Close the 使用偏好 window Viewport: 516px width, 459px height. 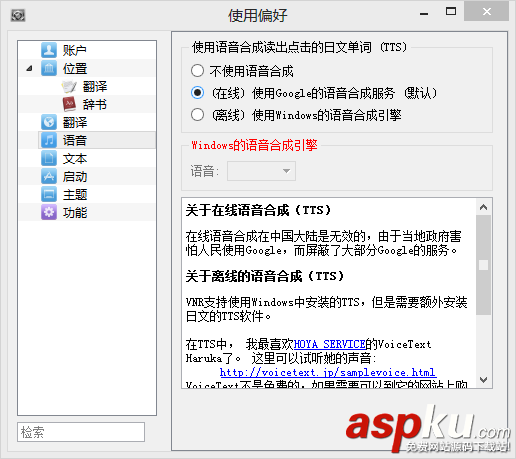(x=487, y=12)
